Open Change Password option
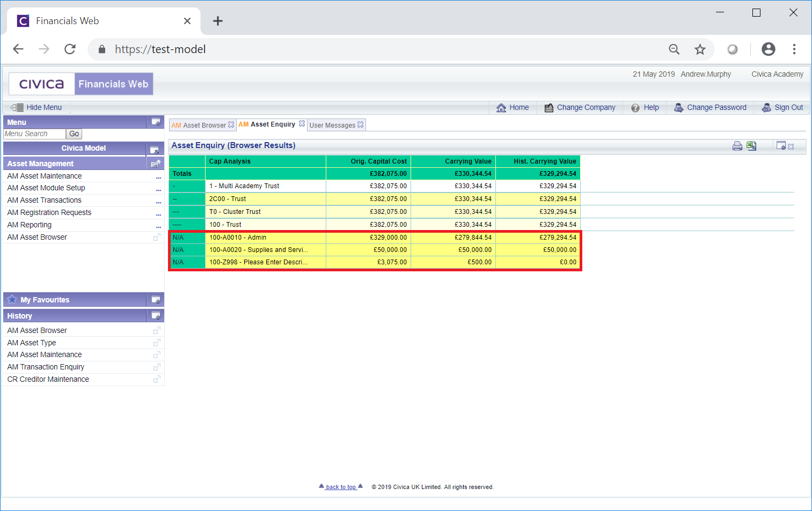Image resolution: width=812 pixels, height=511 pixels. [710, 107]
